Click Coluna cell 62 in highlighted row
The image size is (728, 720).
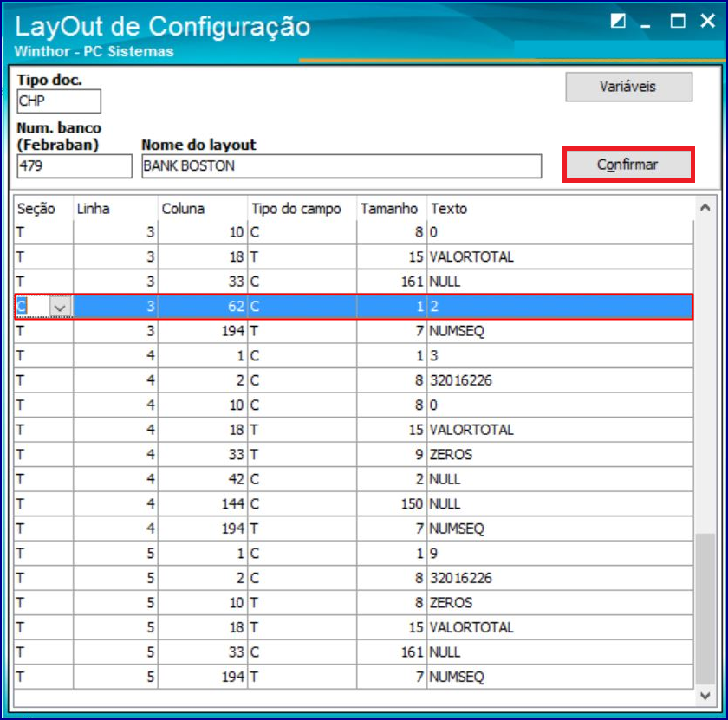(203, 307)
